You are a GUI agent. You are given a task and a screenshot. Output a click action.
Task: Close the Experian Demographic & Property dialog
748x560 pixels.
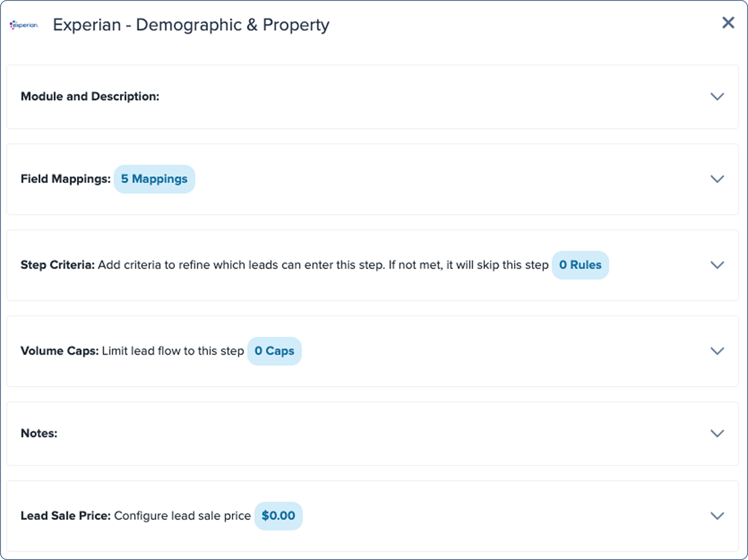tap(728, 23)
